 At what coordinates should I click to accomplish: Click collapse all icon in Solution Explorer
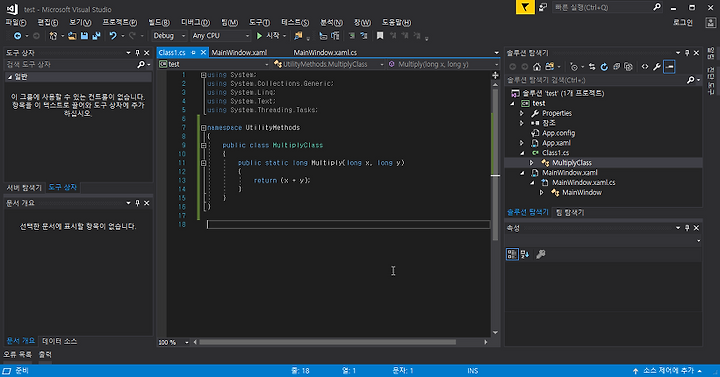pyautogui.click(x=616, y=67)
